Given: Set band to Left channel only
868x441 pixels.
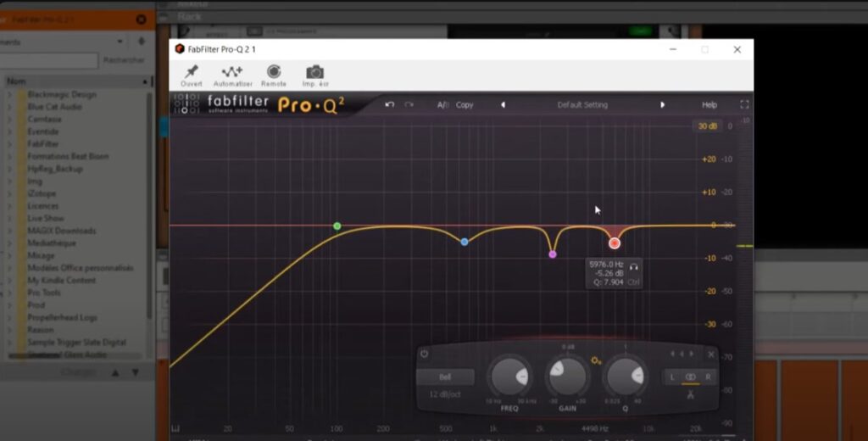Looking at the screenshot, I should tap(672, 377).
